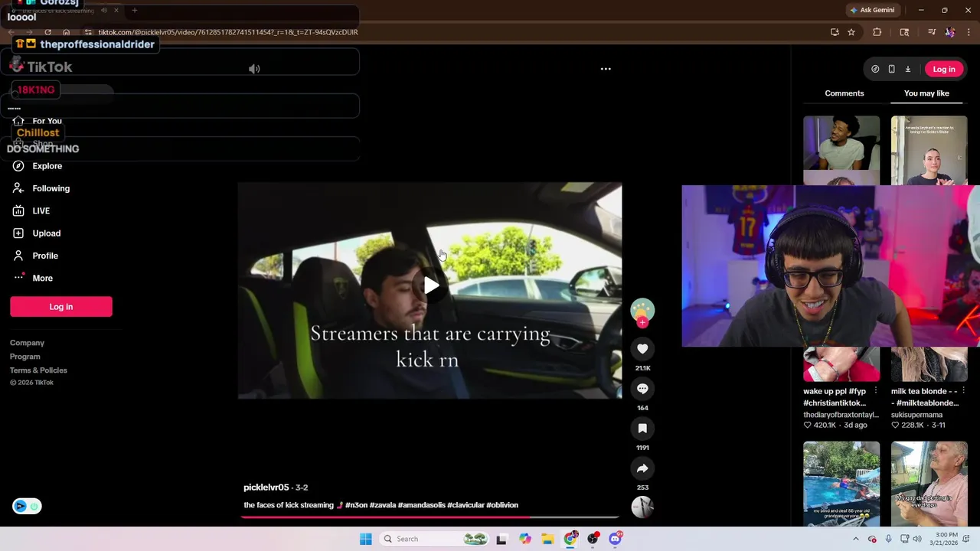Open the Chrome extensions puzzle icon
Viewport: 980px width, 551px height.
click(877, 32)
